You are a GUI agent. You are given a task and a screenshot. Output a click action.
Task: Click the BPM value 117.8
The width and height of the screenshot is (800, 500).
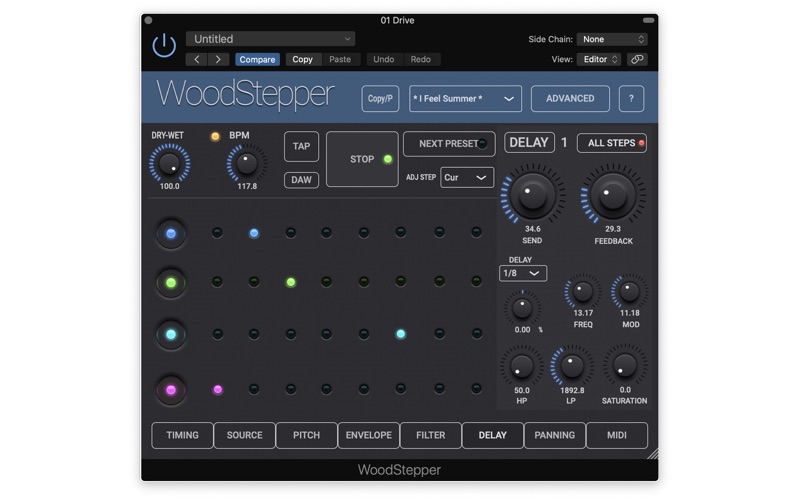click(247, 187)
